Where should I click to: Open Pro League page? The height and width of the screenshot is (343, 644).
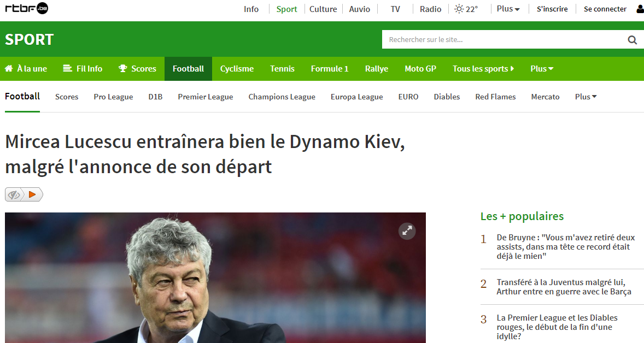pyautogui.click(x=113, y=97)
